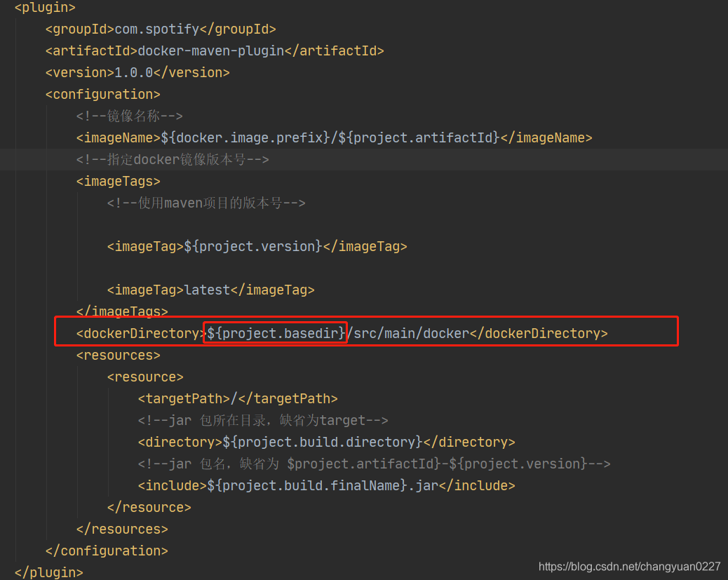Viewport: 728px width, 580px height.
Task: Open the blog.csdn.net/changyuan0227 watermark link
Action: (x=629, y=565)
